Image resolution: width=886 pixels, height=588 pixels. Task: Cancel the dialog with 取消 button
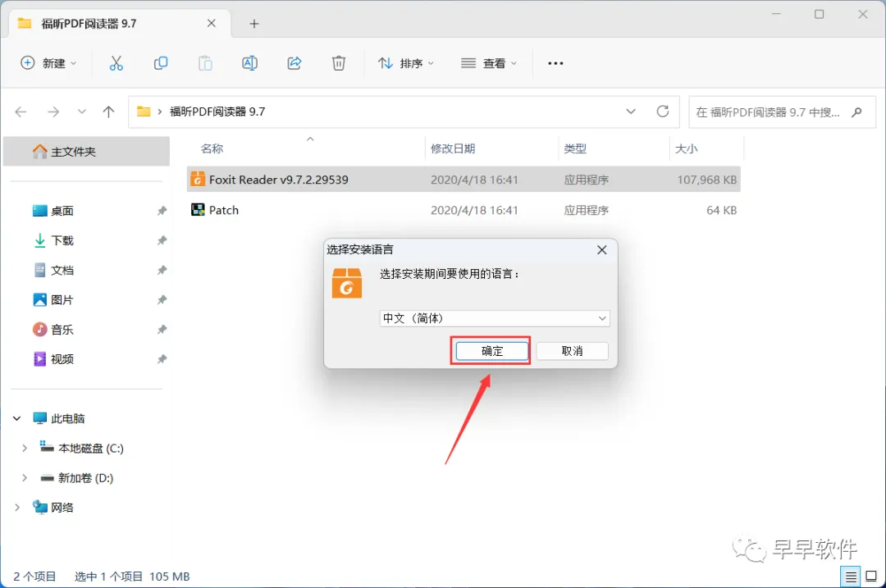[x=572, y=351]
